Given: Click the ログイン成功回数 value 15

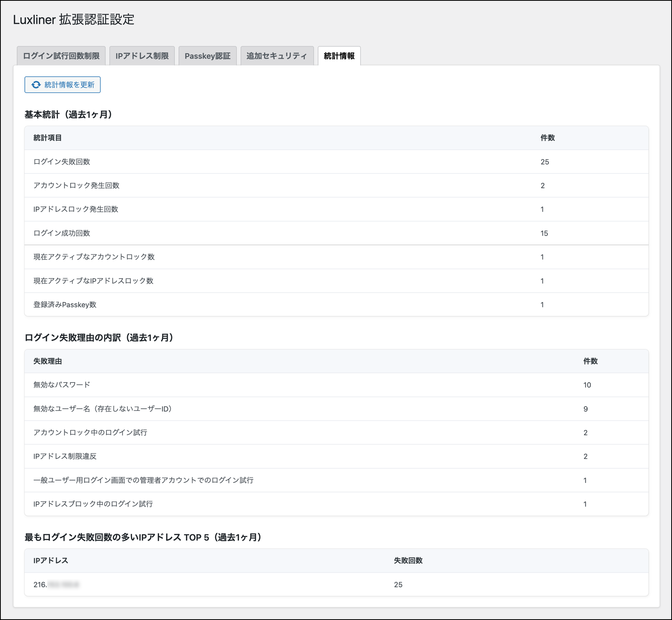Looking at the screenshot, I should pos(544,233).
